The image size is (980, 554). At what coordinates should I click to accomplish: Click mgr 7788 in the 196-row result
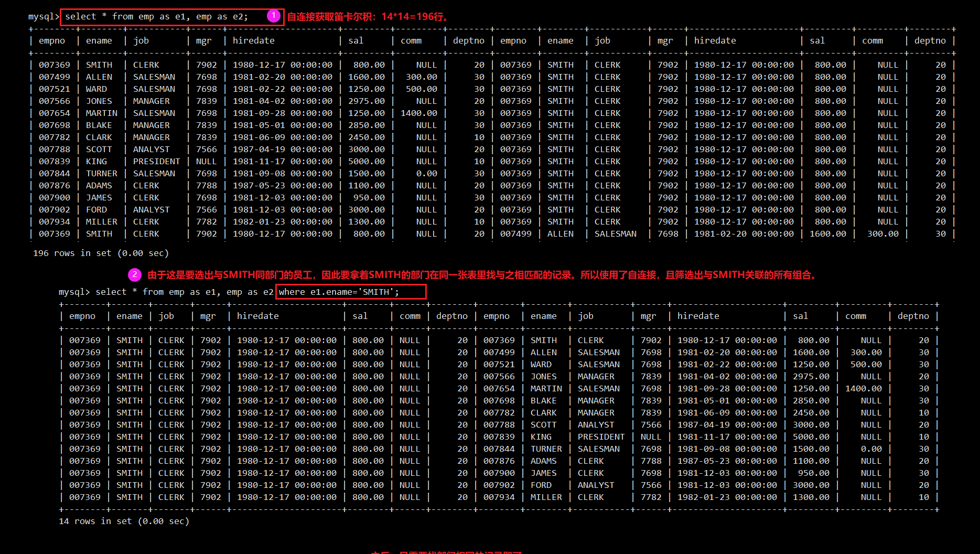click(x=207, y=185)
